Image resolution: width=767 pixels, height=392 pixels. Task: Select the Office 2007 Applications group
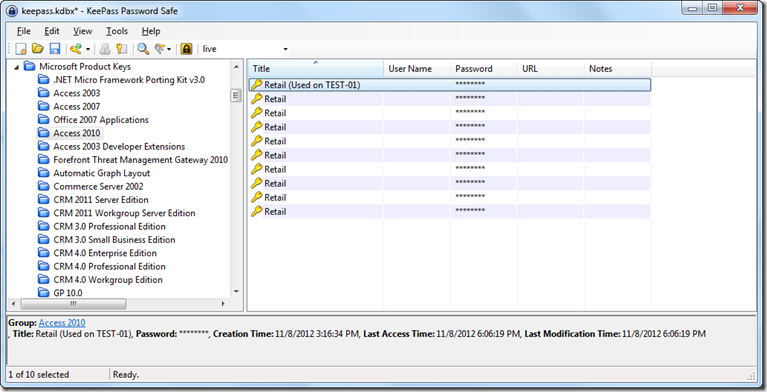[101, 119]
